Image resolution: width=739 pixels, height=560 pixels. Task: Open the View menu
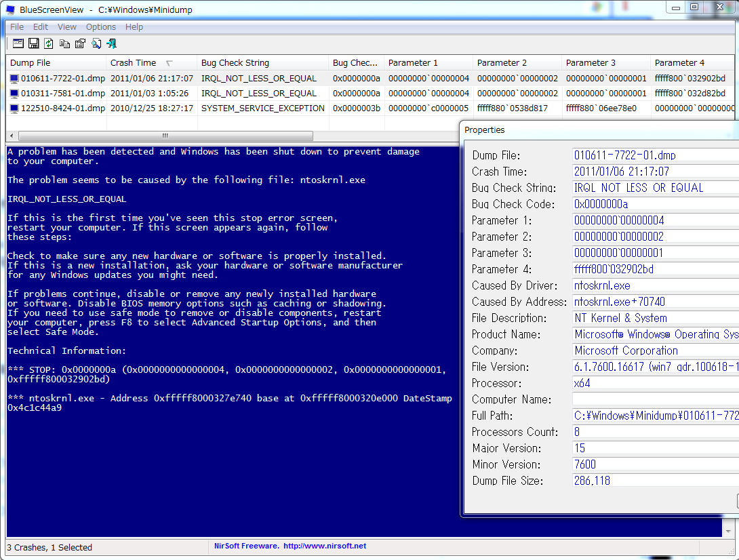(67, 27)
